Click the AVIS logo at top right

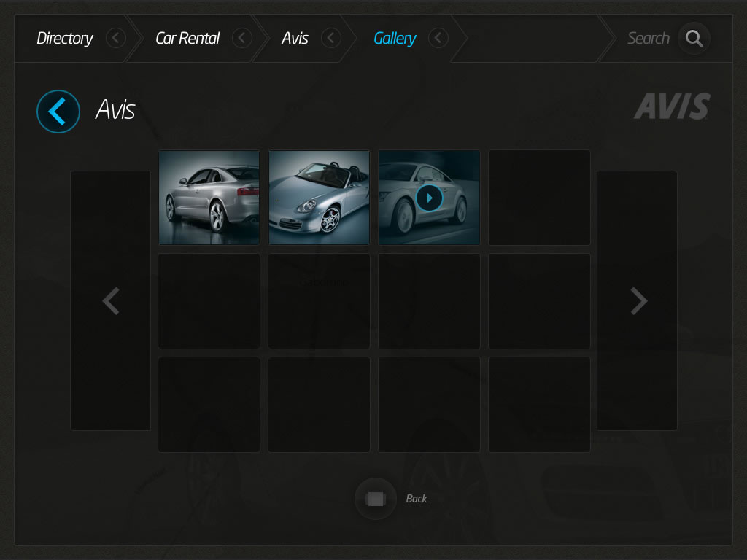pos(671,106)
